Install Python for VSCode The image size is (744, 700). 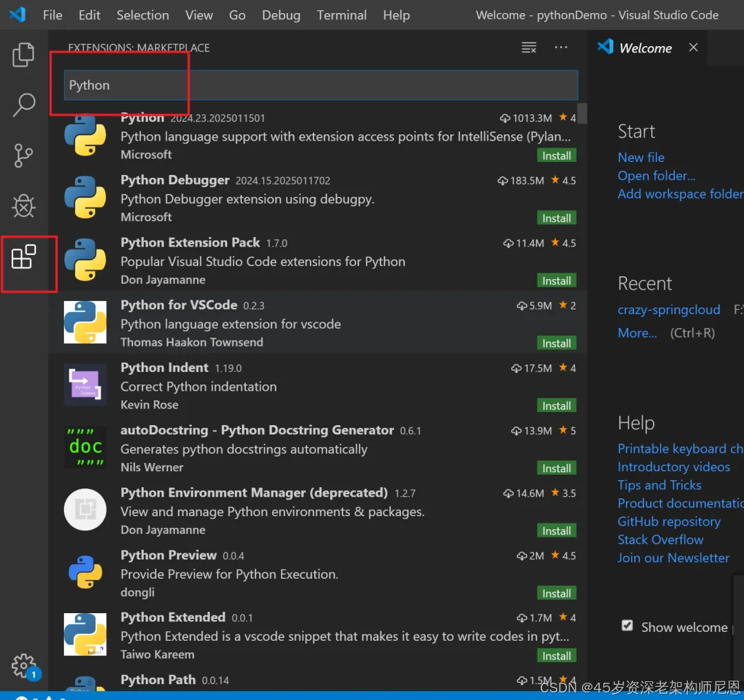[x=557, y=343]
